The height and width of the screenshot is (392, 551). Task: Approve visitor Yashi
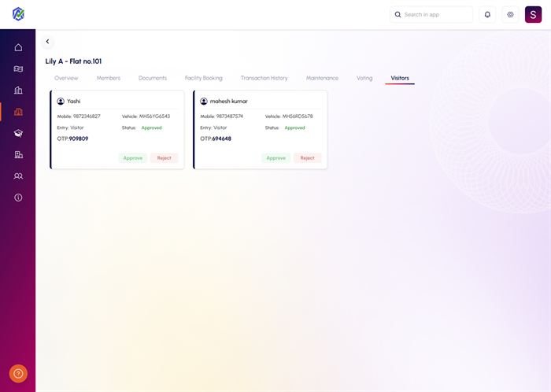[133, 157]
